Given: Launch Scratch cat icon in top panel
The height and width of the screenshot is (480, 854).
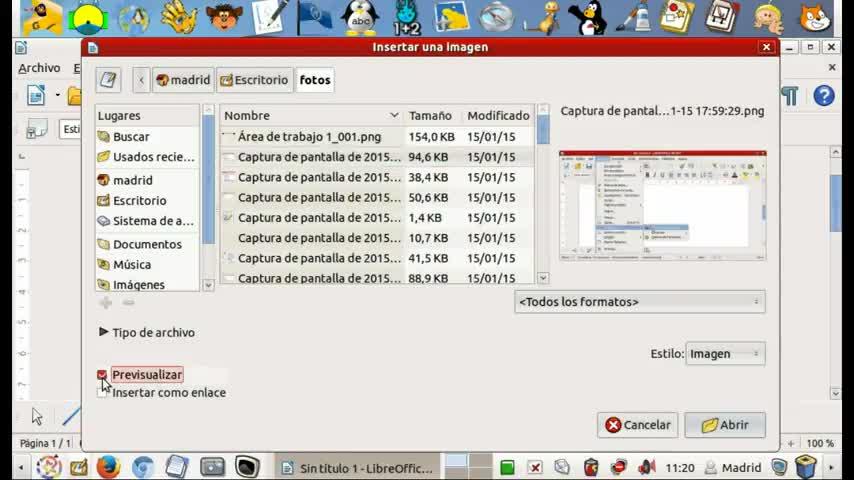Looking at the screenshot, I should click(814, 17).
